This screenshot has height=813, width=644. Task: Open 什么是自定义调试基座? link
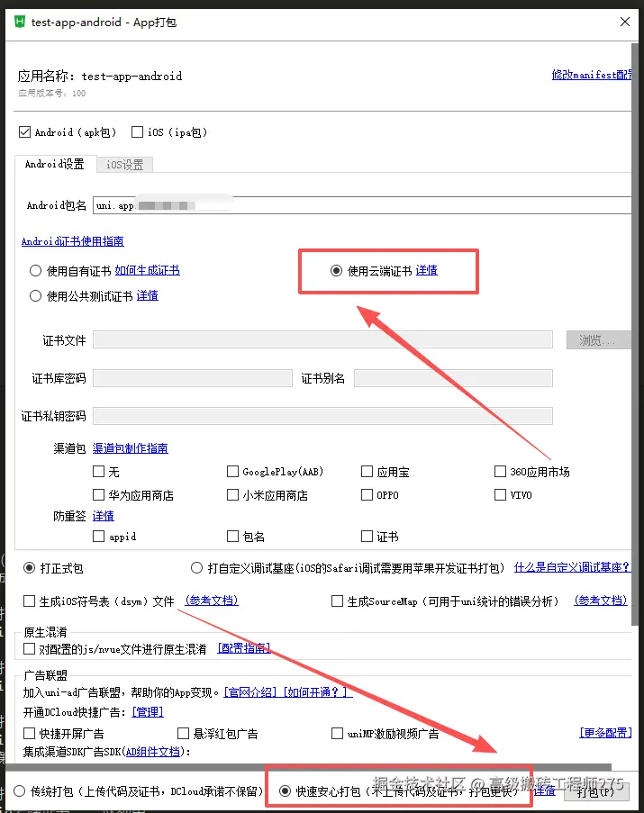pyautogui.click(x=572, y=568)
